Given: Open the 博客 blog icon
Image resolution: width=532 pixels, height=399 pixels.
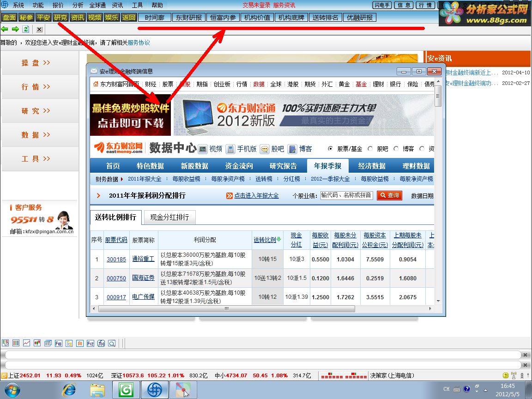Looking at the screenshot, I should pyautogui.click(x=292, y=149).
